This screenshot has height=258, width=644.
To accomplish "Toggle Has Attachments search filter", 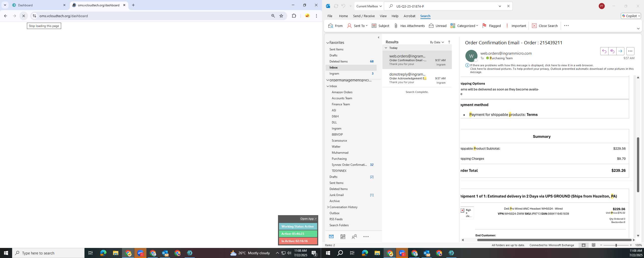I will click(409, 26).
